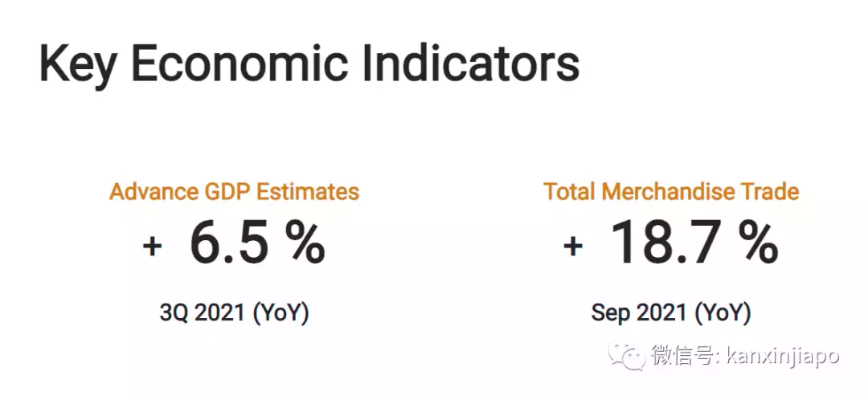Click the '(YoY)' text under 18.7 %
Viewport: 868px width, 396px height.
[x=723, y=312]
